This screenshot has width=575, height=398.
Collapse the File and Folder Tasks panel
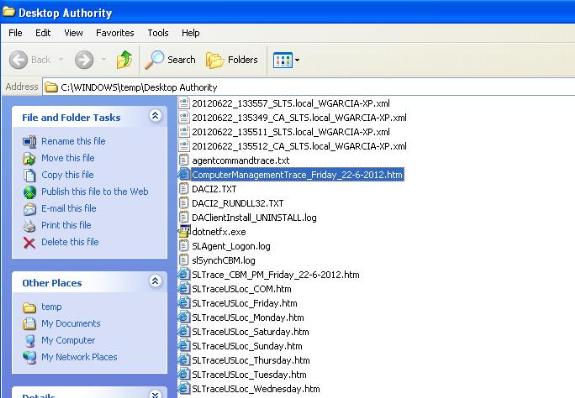point(155,116)
